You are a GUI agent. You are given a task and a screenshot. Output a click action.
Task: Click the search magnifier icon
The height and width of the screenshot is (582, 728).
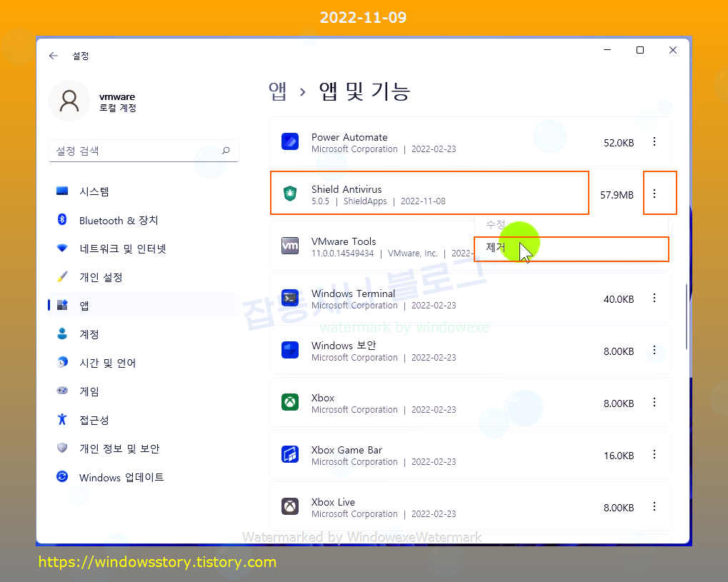(x=226, y=151)
